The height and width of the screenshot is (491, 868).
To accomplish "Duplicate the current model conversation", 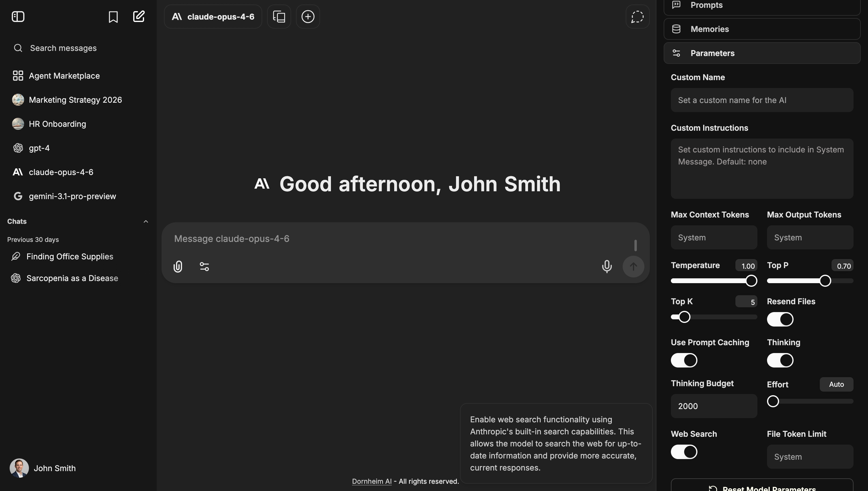I will tap(279, 16).
